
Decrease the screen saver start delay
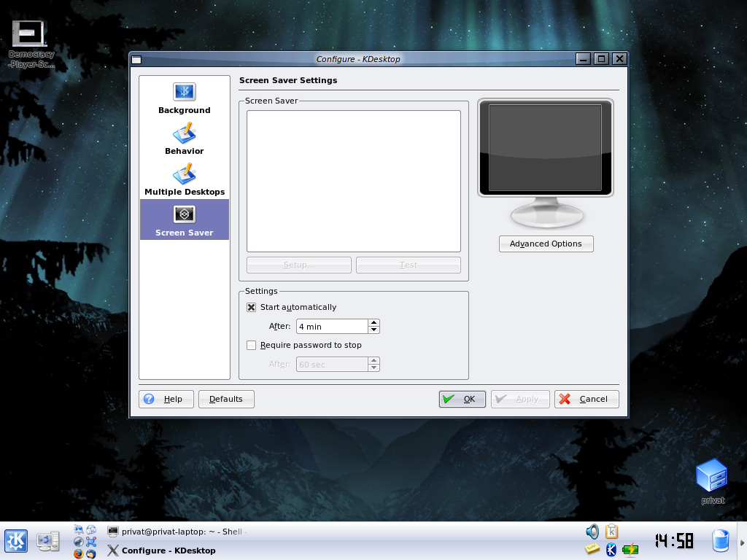[x=374, y=330]
